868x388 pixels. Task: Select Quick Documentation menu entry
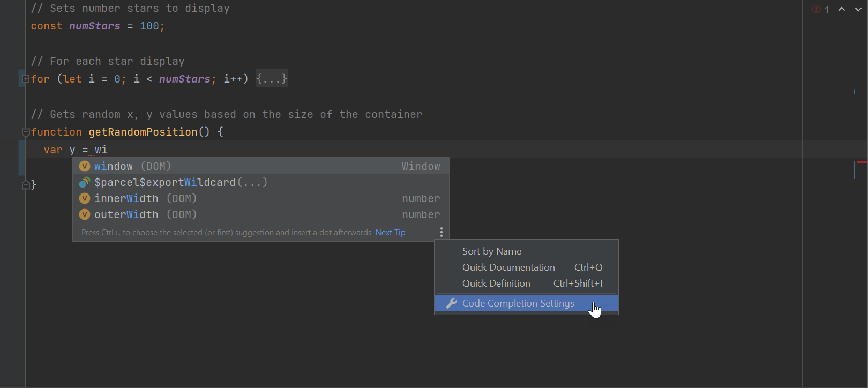(508, 267)
